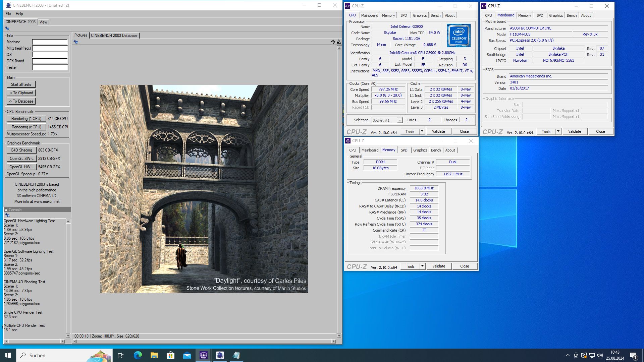Open Mainboard tab in CPU-Z Memory window
This screenshot has width=644, height=362.
[x=370, y=150]
